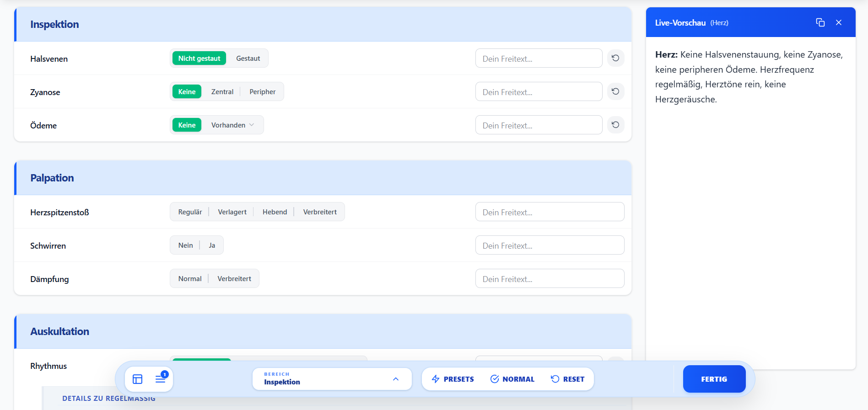Click RESET in the bottom toolbar
Viewport: 868px width, 410px height.
tap(567, 379)
